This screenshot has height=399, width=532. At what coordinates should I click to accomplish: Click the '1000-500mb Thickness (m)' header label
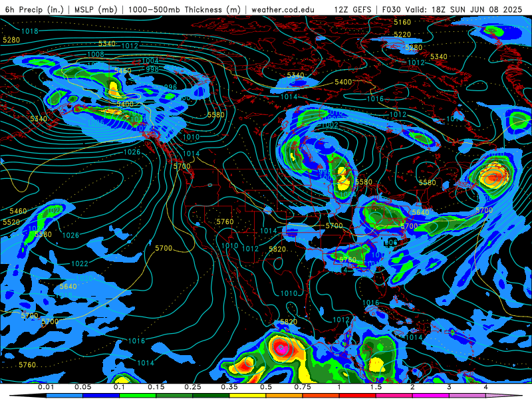pyautogui.click(x=185, y=9)
